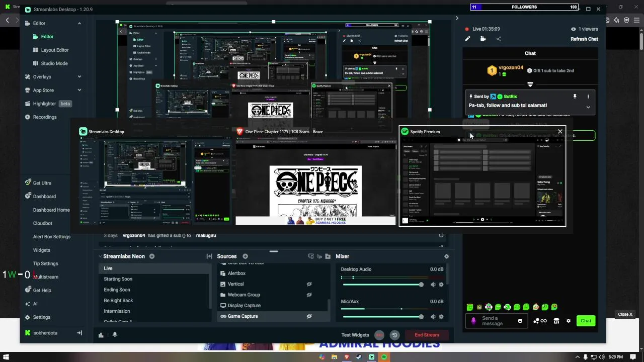Log out next to sobherdota

click(x=79, y=333)
